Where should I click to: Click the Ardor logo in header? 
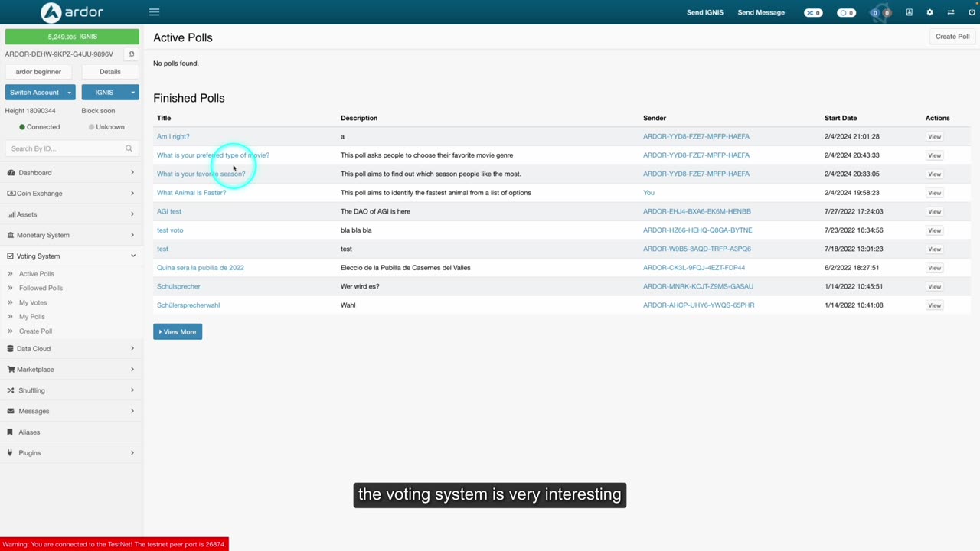point(72,12)
